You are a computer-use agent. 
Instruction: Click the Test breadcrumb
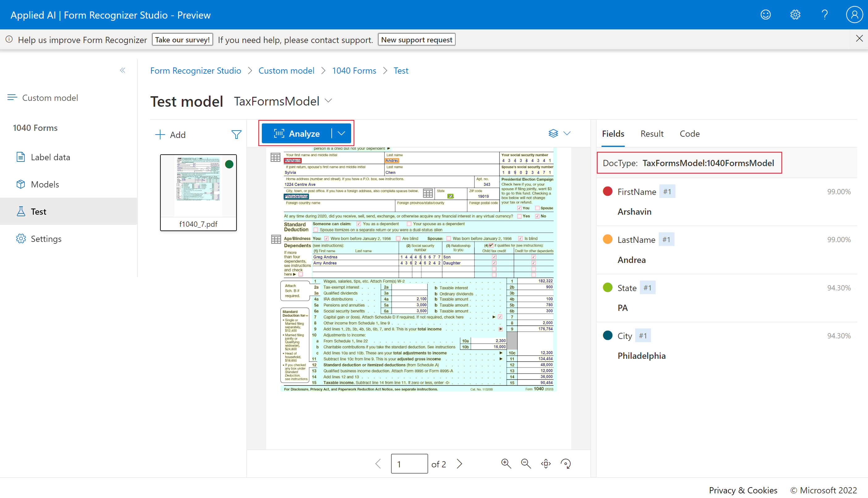[401, 71]
